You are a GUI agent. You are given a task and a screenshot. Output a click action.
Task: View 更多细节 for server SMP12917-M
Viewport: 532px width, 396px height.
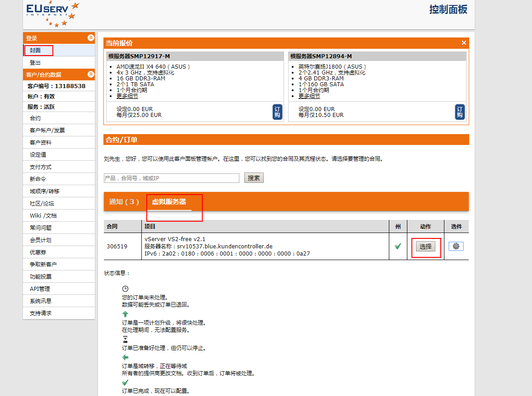click(x=127, y=96)
